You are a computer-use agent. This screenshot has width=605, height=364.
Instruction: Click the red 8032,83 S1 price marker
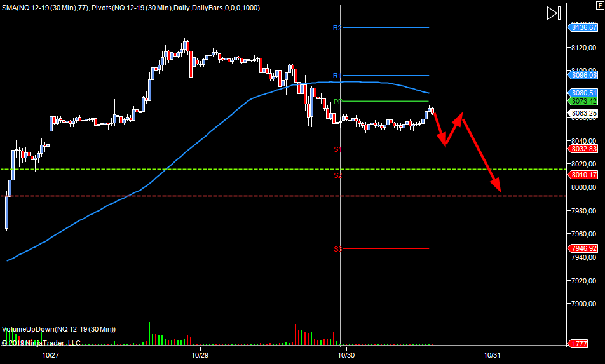583,149
